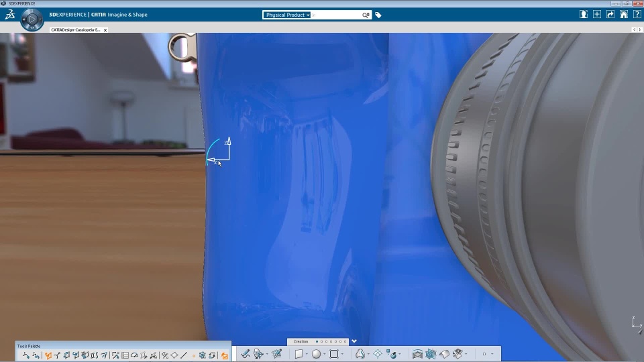Screen dimensions: 644x362
Task: Expand the square primitive dropdown arrow
Action: 342,354
